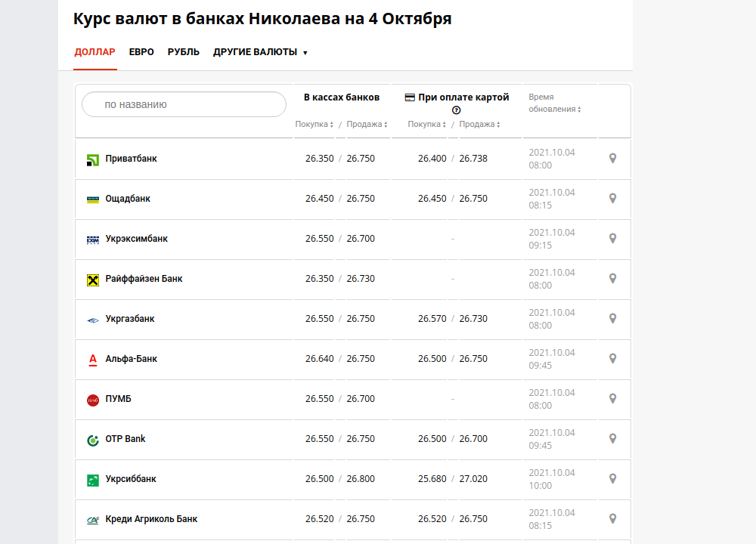Switch to the ЕВРО tab
The height and width of the screenshot is (544, 756).
pyautogui.click(x=141, y=52)
